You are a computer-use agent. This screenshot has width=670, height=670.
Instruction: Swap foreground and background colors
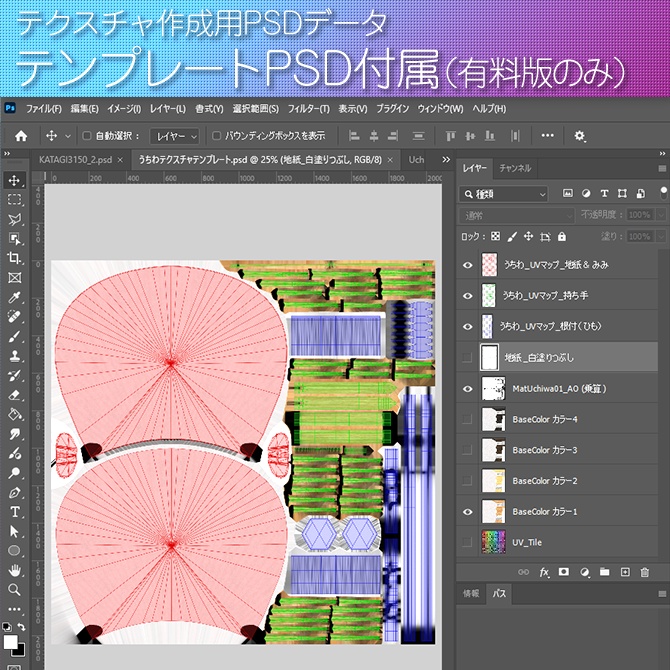pos(21,626)
